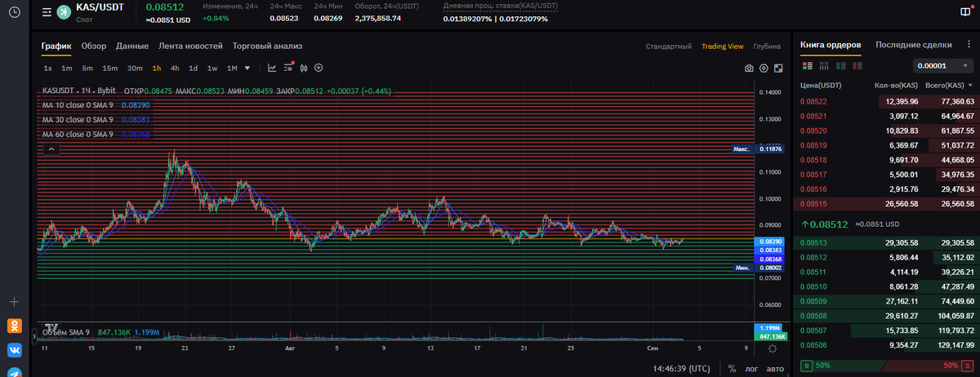Open the indicators settings icon
980x377 pixels.
[x=287, y=69]
